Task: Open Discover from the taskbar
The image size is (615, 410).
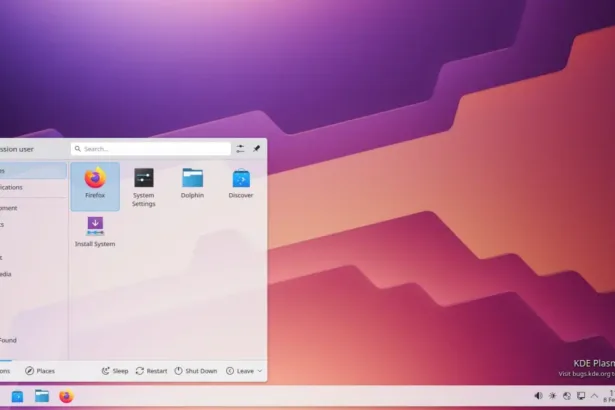Action: (17, 396)
